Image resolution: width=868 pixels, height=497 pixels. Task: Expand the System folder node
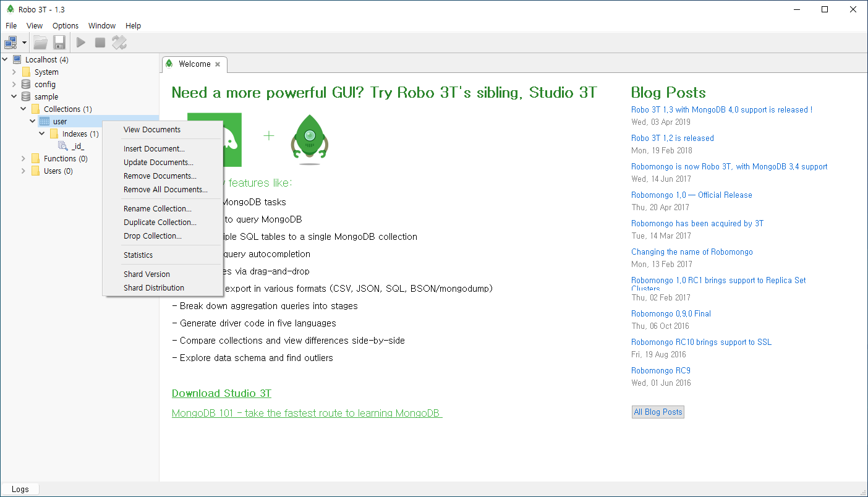pyautogui.click(x=14, y=72)
